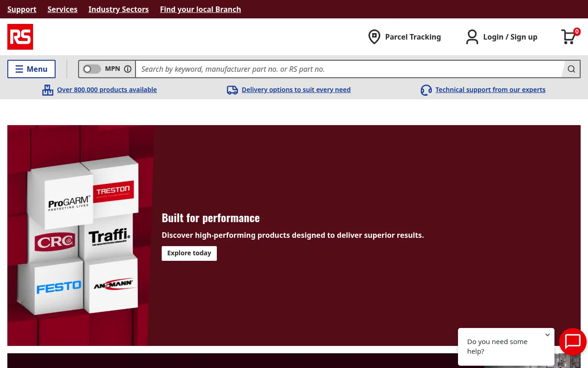Viewport: 588px width, 368px height.
Task: Open Login / Sign up
Action: click(x=510, y=37)
